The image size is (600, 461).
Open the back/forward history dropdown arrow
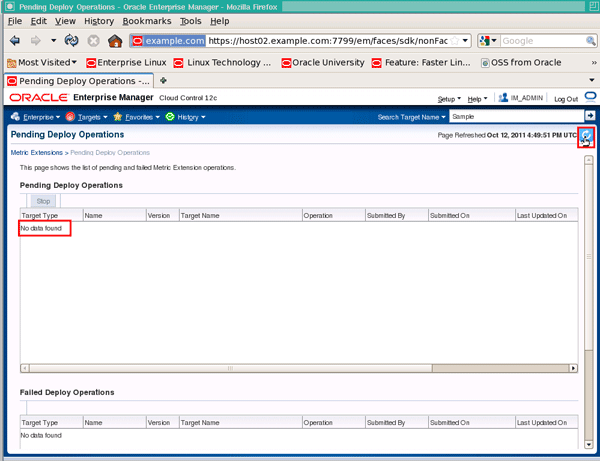54,40
